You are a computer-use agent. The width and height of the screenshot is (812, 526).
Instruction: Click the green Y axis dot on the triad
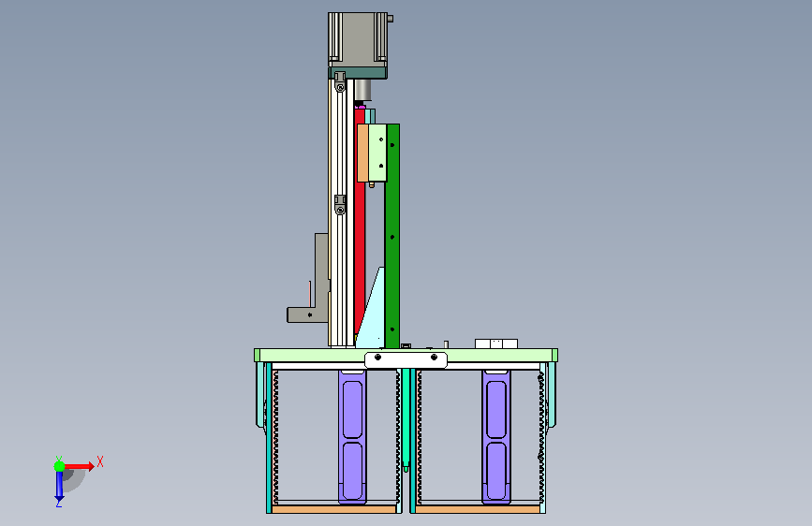(59, 466)
